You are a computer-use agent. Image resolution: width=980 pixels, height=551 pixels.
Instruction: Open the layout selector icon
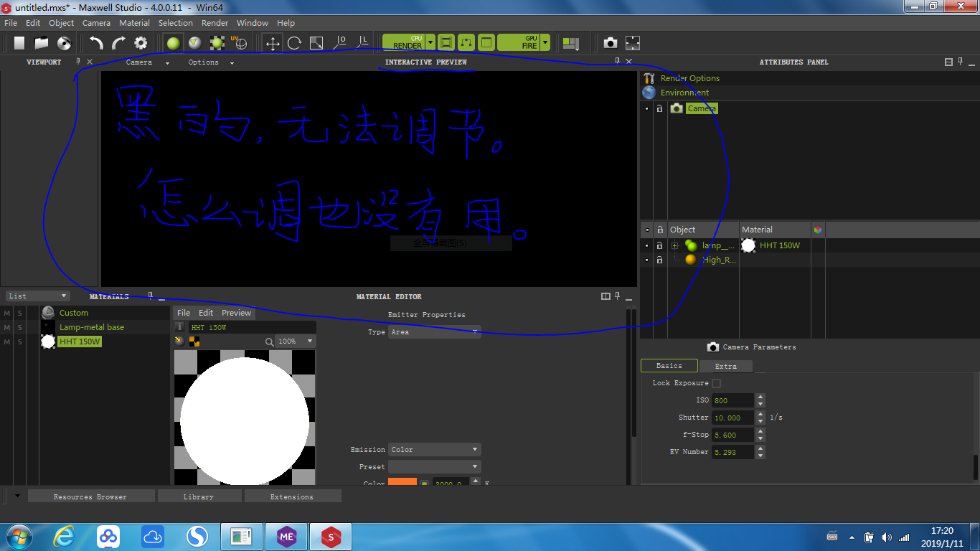pos(571,43)
